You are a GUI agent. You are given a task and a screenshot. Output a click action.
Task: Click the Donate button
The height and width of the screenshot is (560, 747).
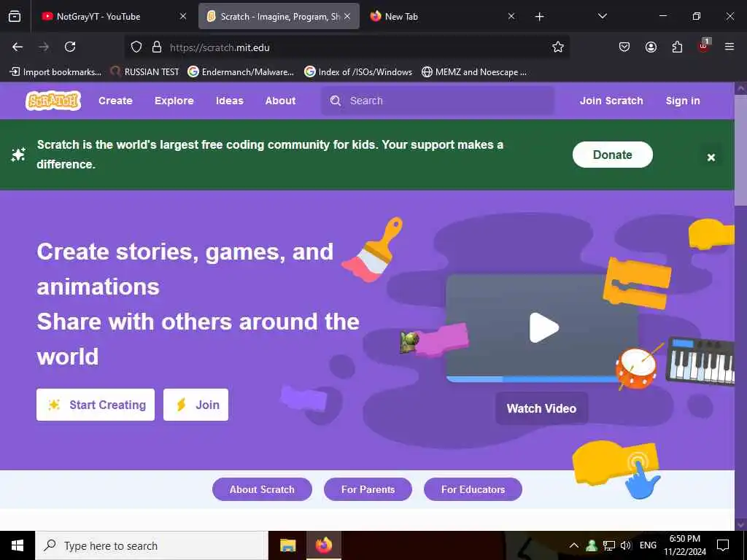point(612,155)
